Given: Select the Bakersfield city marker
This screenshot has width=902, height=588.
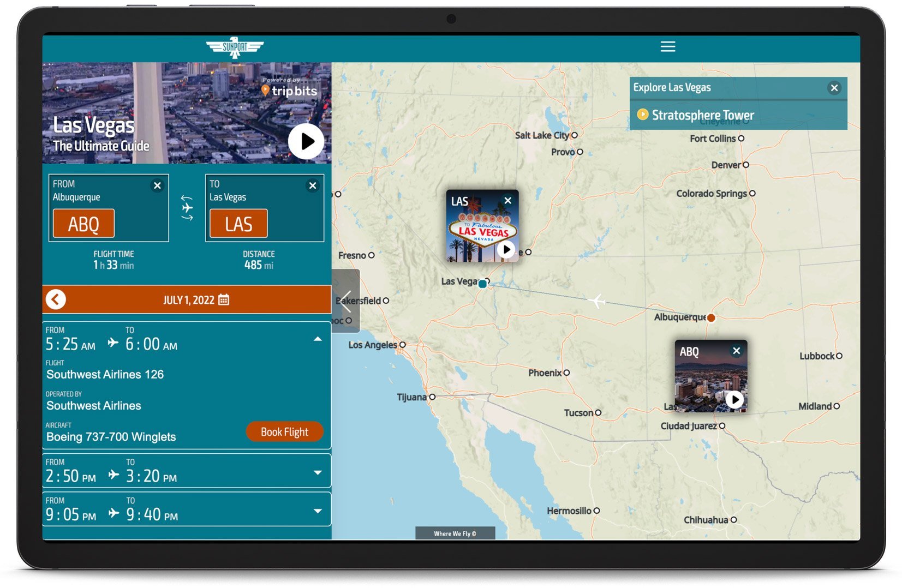Looking at the screenshot, I should tap(386, 301).
